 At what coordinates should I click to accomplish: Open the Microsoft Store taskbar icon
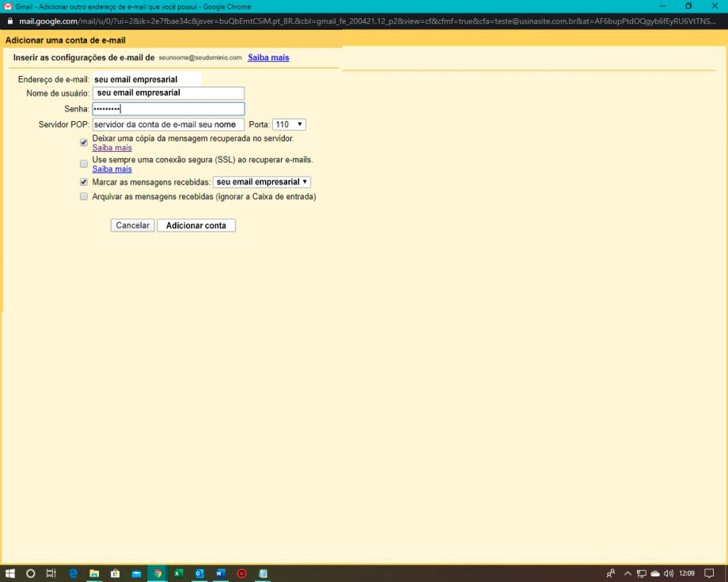tap(115, 573)
